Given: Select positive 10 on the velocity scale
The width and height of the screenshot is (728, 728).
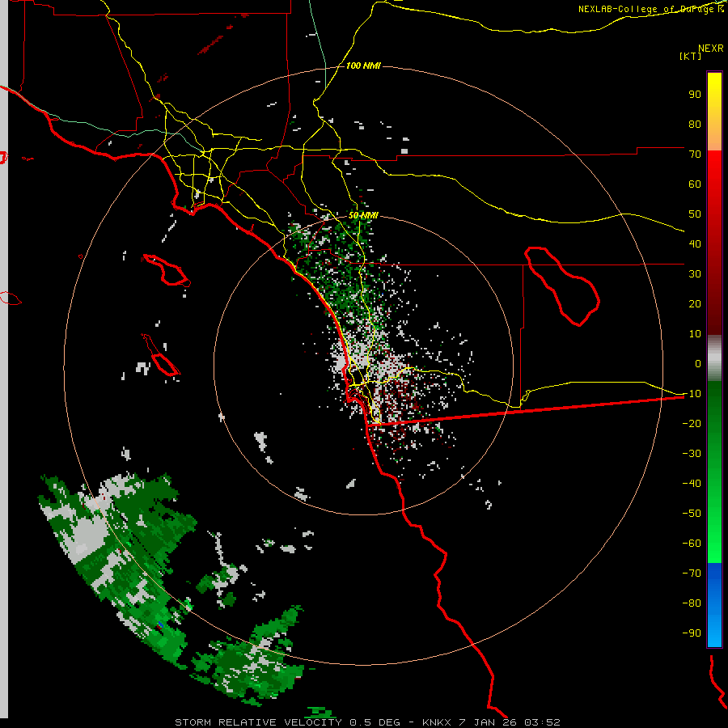Looking at the screenshot, I should pyautogui.click(x=695, y=334).
